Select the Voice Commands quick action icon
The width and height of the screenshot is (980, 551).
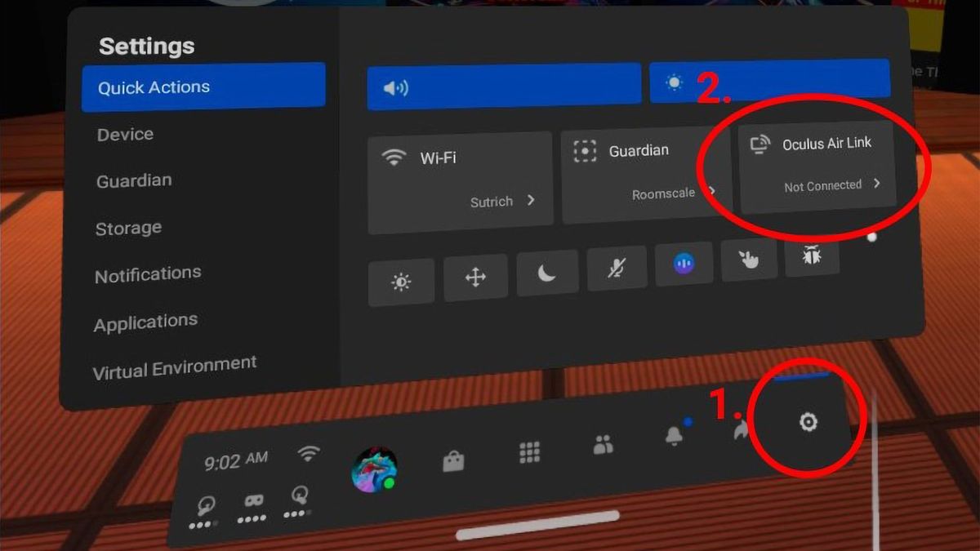[x=684, y=263]
